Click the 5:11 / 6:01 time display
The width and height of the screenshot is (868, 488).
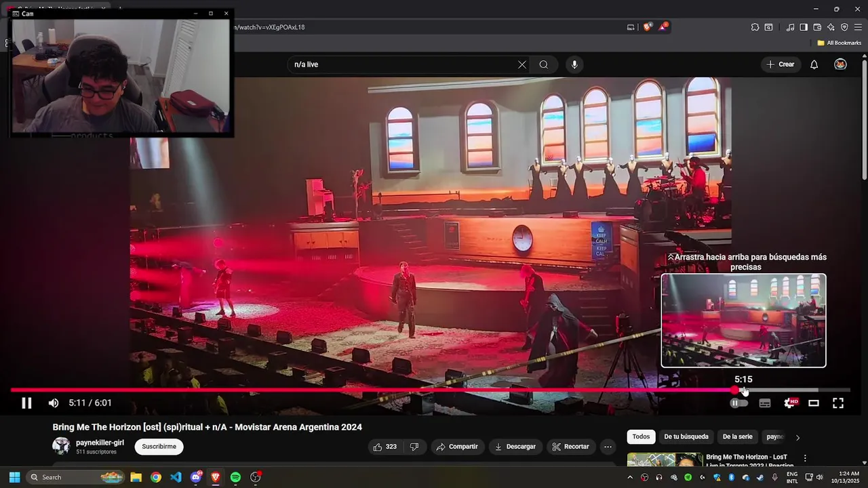[90, 403]
